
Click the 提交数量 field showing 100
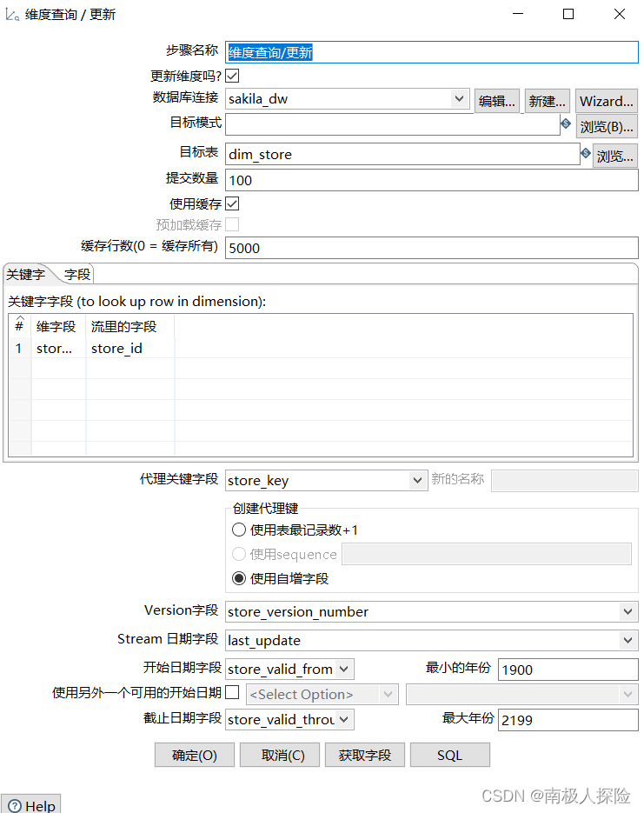[432, 180]
